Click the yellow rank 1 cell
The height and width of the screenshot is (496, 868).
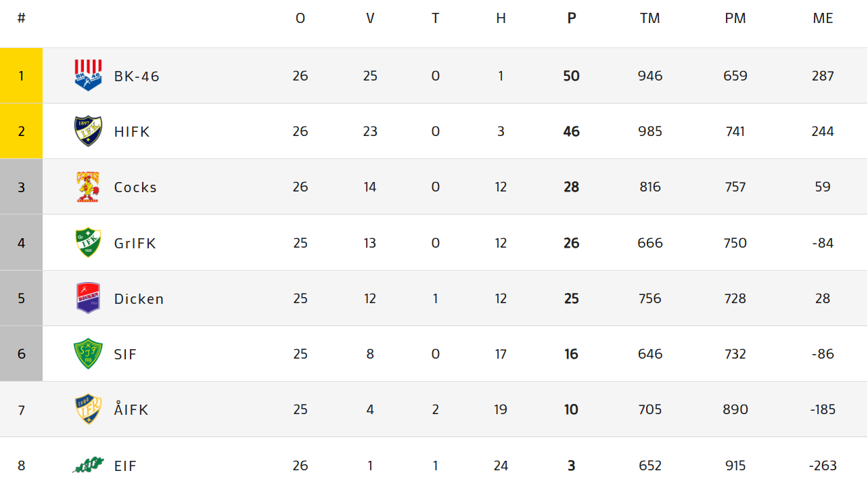[x=21, y=76]
